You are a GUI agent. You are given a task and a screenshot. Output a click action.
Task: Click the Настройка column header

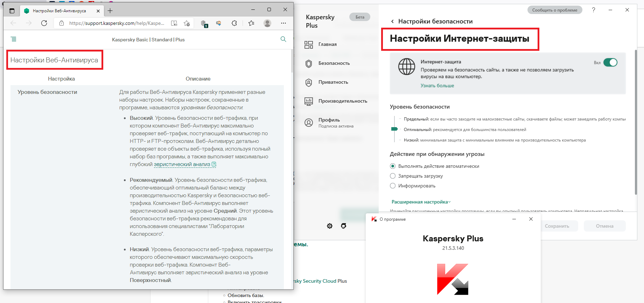(x=61, y=79)
